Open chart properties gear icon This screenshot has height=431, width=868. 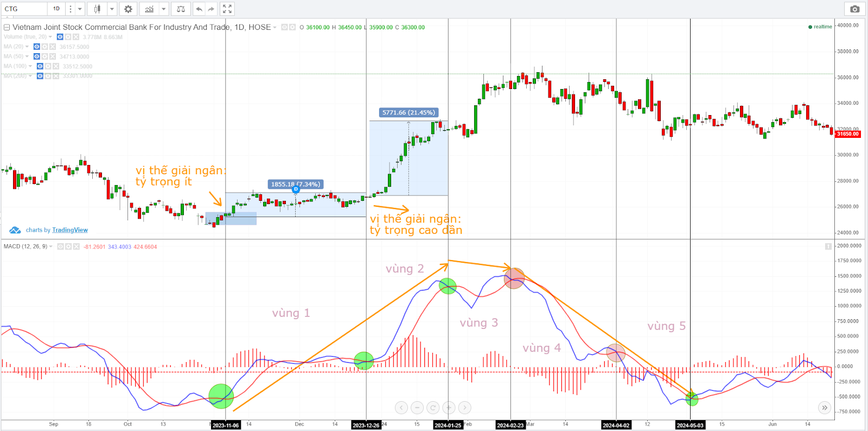[128, 9]
